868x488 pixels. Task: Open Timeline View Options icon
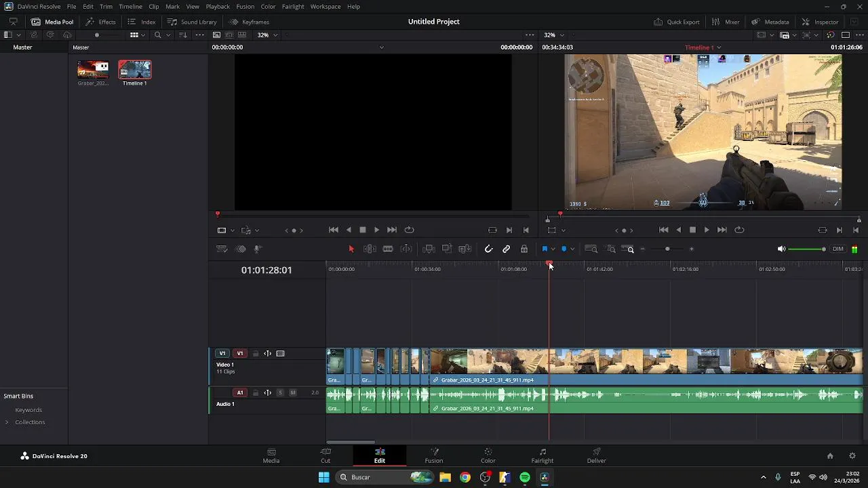point(222,249)
